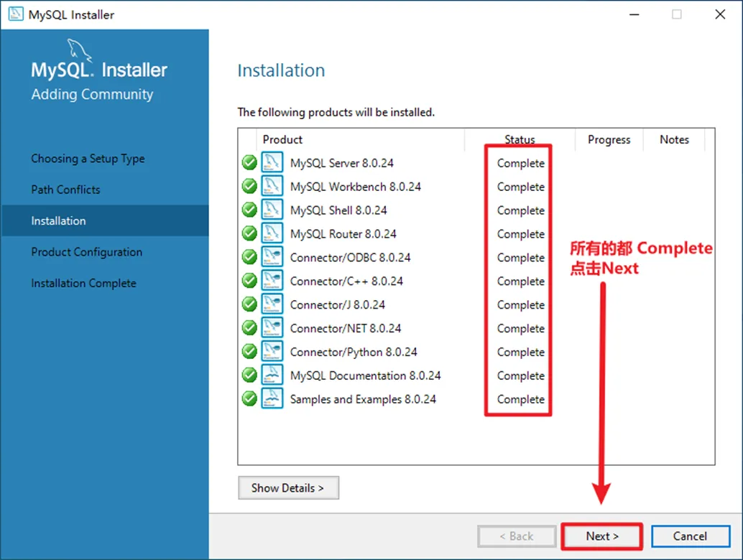Click green checkmark beside MySQL Router
This screenshot has width=743, height=560.
(249, 234)
